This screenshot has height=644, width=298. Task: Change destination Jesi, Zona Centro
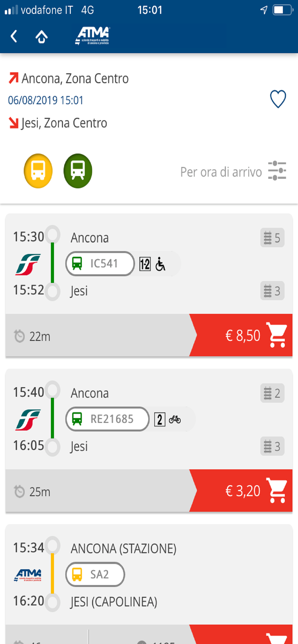click(x=64, y=123)
